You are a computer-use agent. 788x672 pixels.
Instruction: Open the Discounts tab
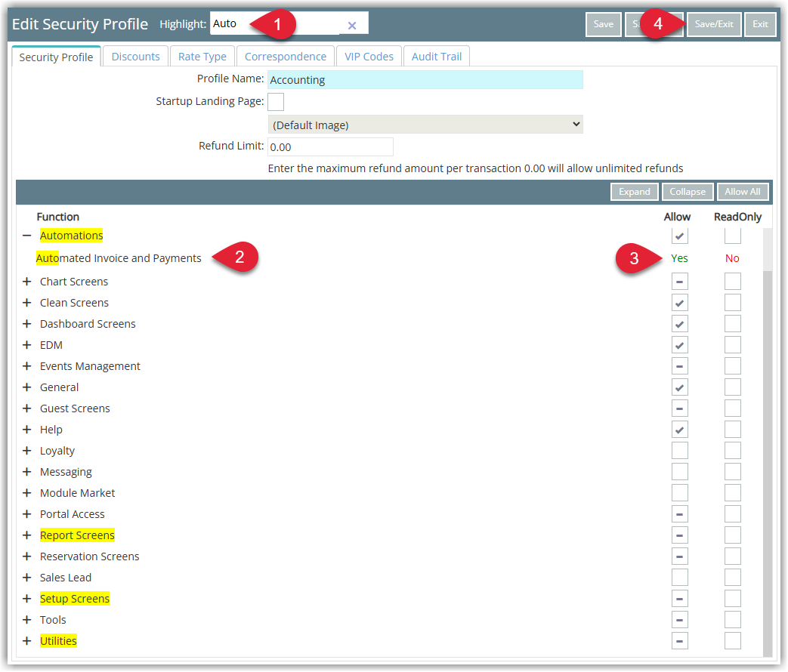(x=136, y=57)
